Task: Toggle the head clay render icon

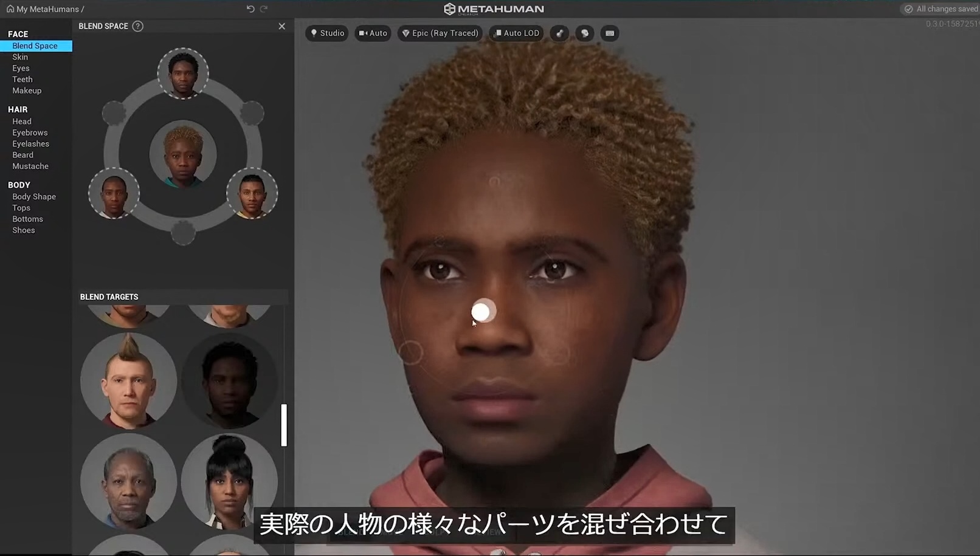Action: tap(585, 33)
